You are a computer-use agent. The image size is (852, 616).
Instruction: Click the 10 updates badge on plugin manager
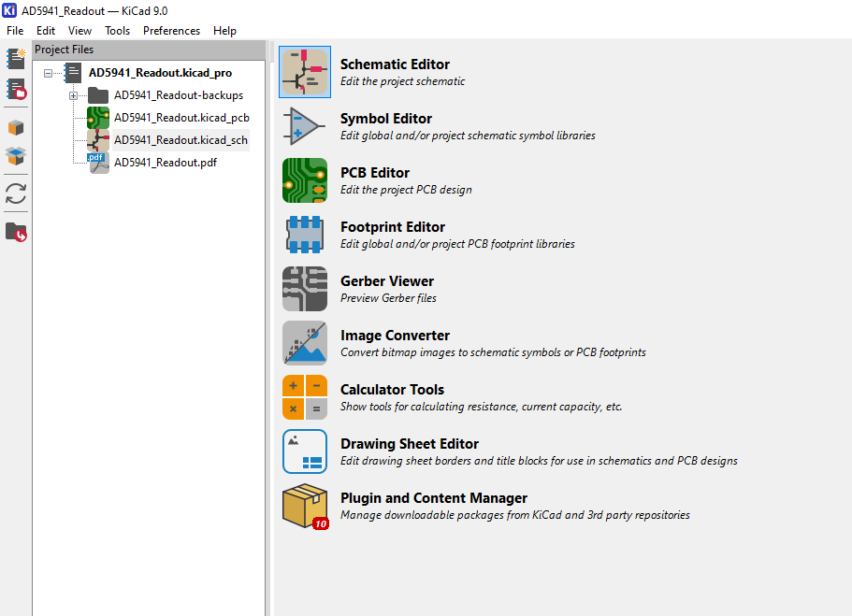(x=321, y=523)
